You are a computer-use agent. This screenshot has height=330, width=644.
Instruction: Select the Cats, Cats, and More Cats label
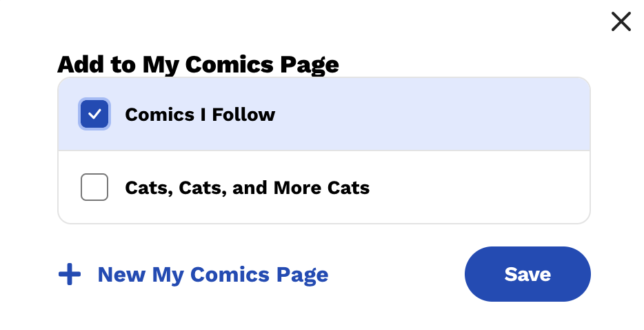click(248, 188)
